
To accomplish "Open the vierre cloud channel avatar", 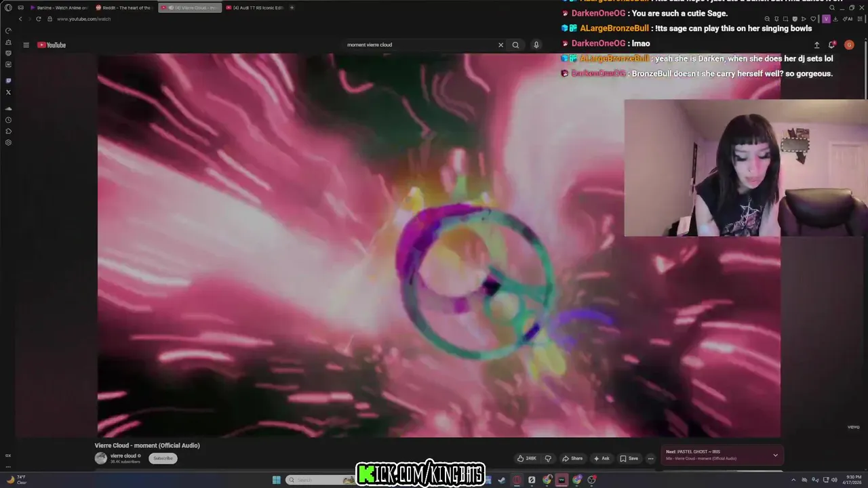I will (x=101, y=458).
